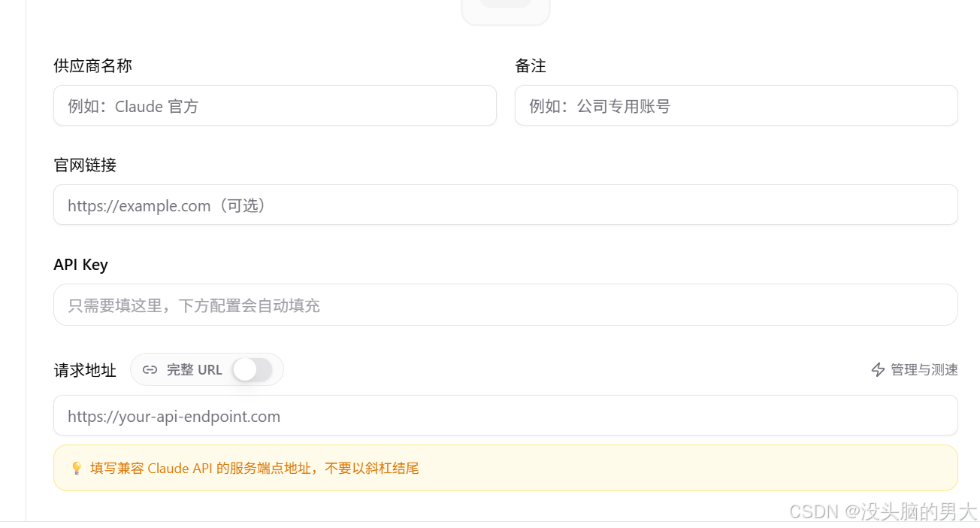Click the chain link icon beside 完整 URL
980x528 pixels.
coord(150,369)
